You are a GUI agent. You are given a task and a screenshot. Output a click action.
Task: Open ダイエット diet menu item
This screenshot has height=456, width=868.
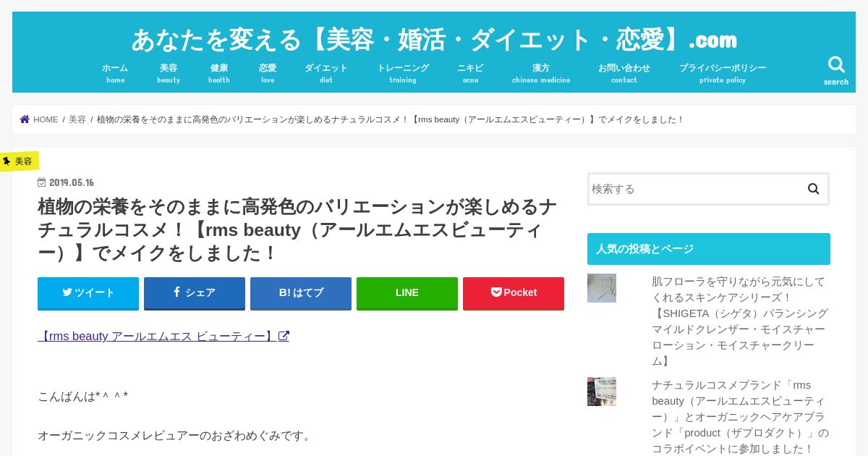coord(326,73)
